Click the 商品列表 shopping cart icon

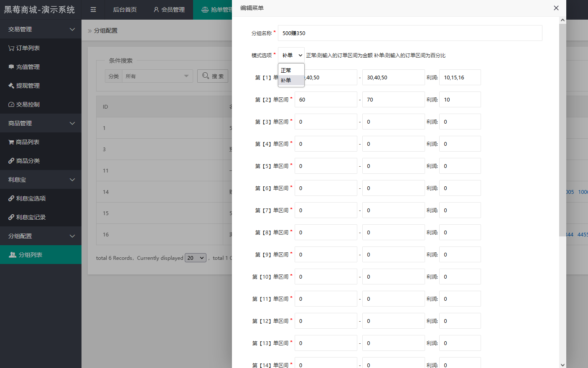click(11, 142)
